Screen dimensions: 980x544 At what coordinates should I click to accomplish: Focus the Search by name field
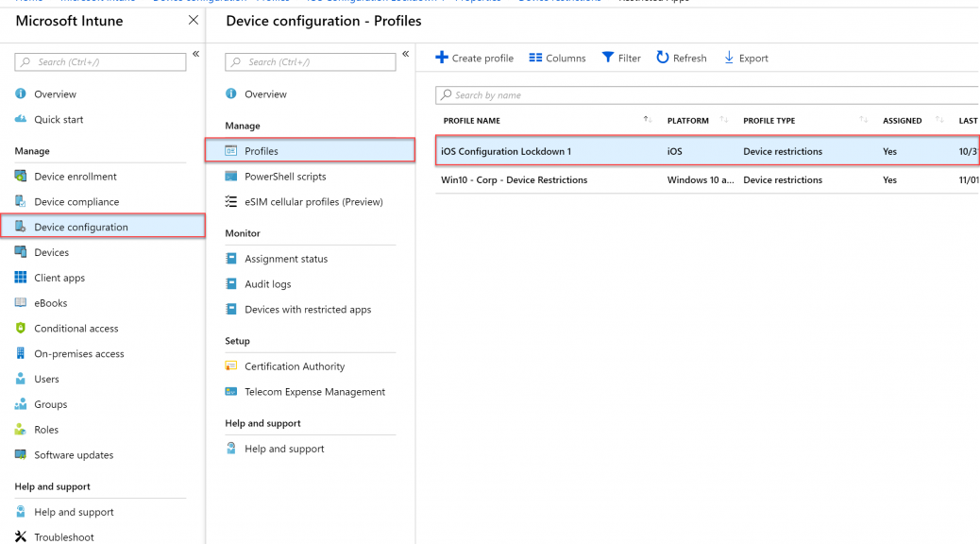[707, 95]
